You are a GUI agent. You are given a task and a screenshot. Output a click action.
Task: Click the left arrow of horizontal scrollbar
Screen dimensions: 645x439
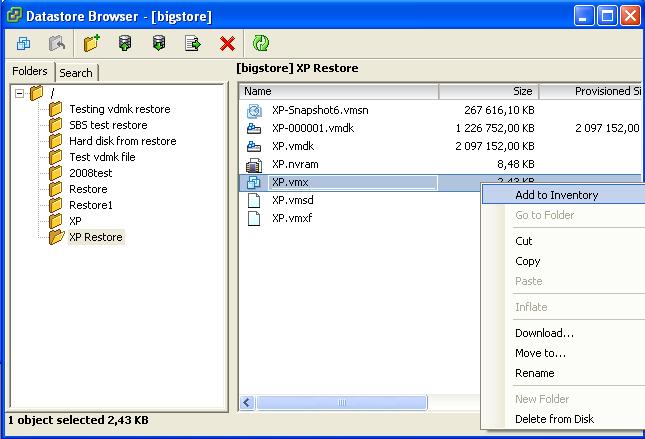(247, 402)
